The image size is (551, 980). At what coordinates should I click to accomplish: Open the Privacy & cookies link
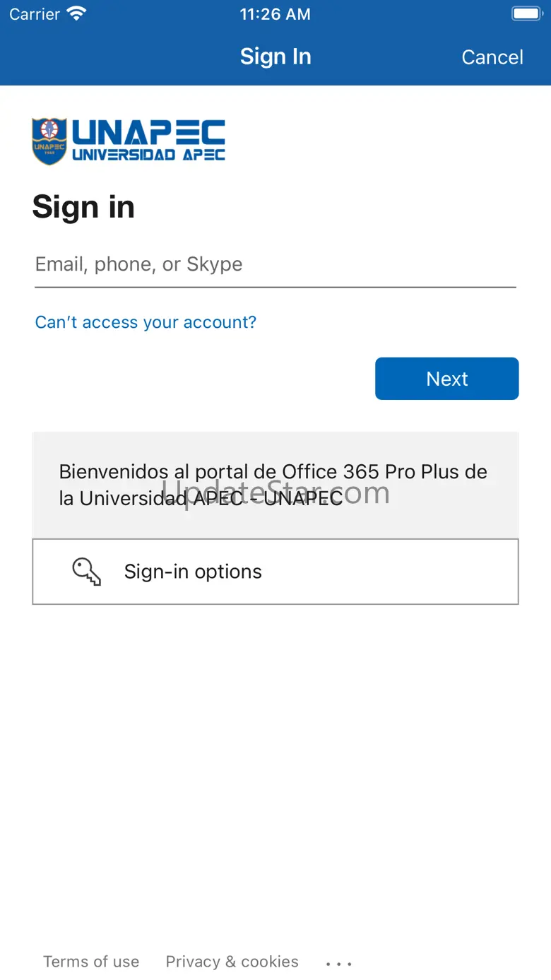(232, 962)
